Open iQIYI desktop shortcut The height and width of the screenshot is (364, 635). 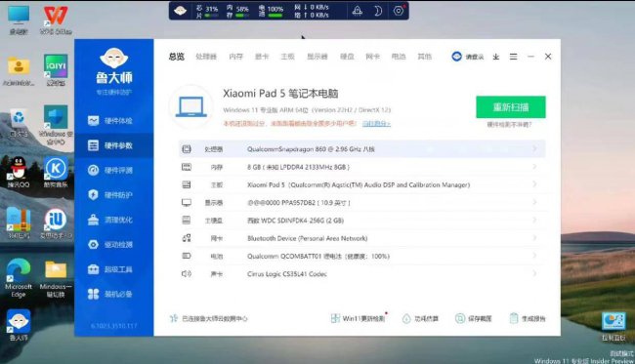pos(56,70)
